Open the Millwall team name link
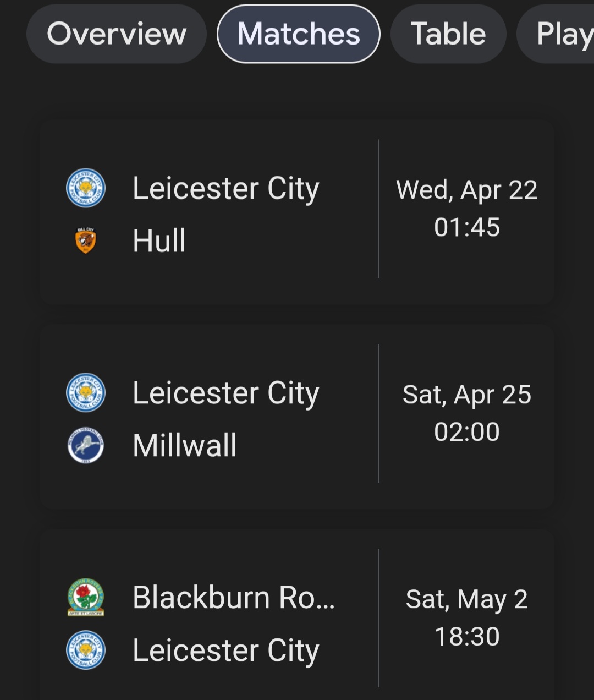 (x=185, y=445)
